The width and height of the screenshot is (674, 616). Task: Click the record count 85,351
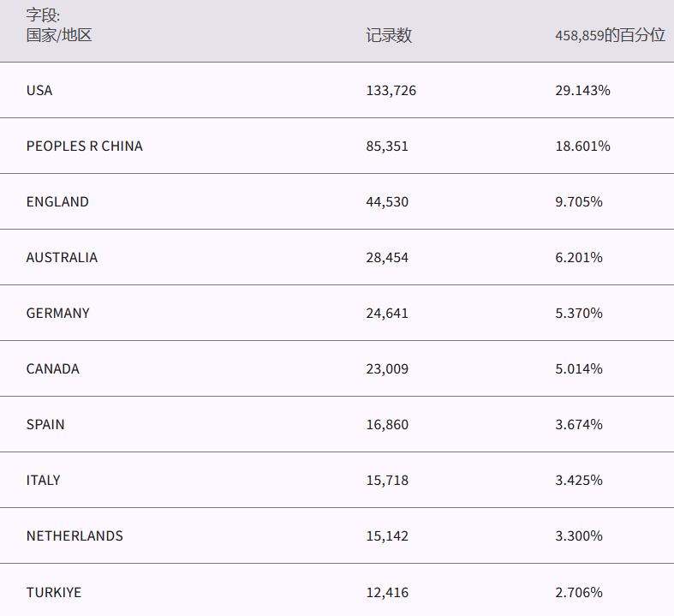coord(387,146)
